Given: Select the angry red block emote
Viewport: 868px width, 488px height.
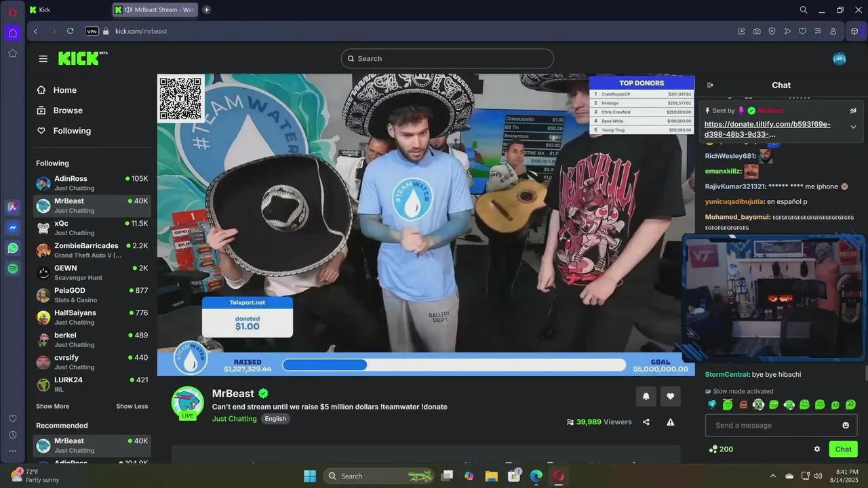Looking at the screenshot, I should tap(743, 405).
